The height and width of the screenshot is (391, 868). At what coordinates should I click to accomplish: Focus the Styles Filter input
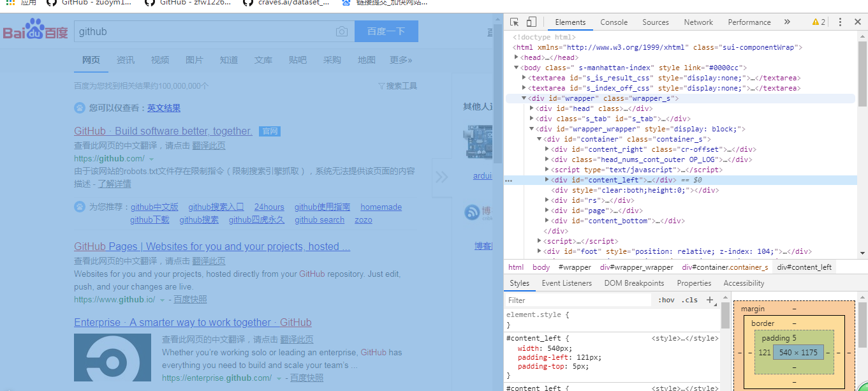point(578,300)
